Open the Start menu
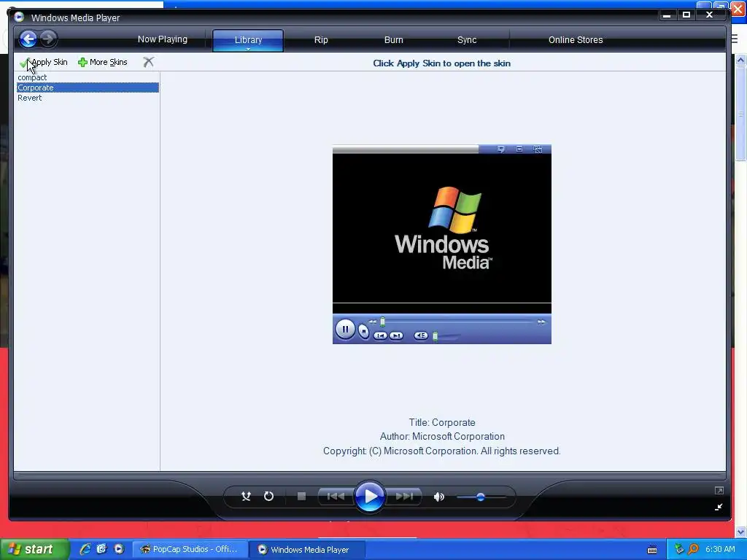 tap(34, 549)
